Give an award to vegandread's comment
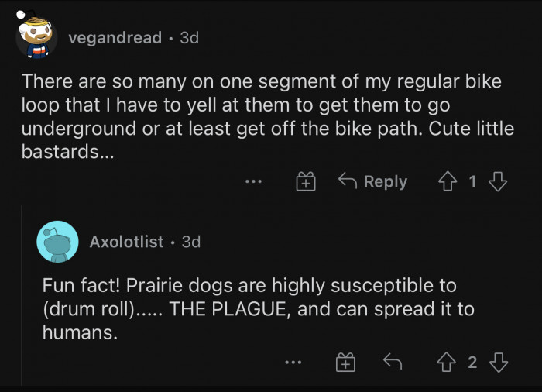 click(x=306, y=182)
